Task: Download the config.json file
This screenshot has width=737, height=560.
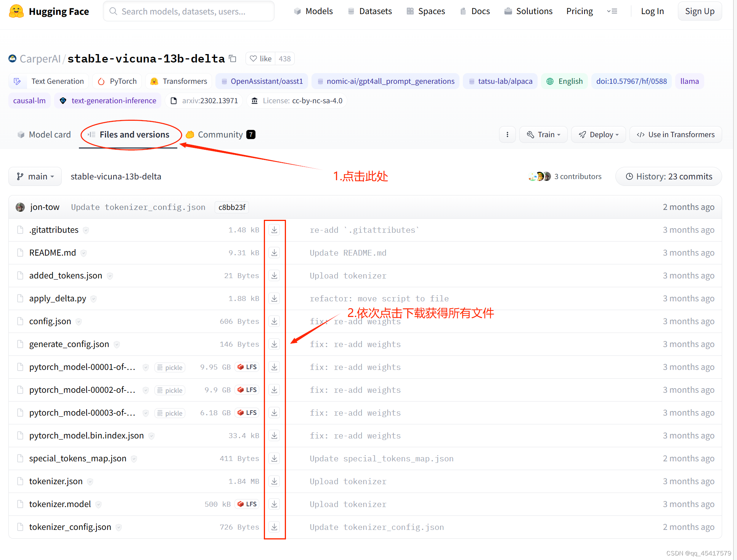Action: (274, 321)
